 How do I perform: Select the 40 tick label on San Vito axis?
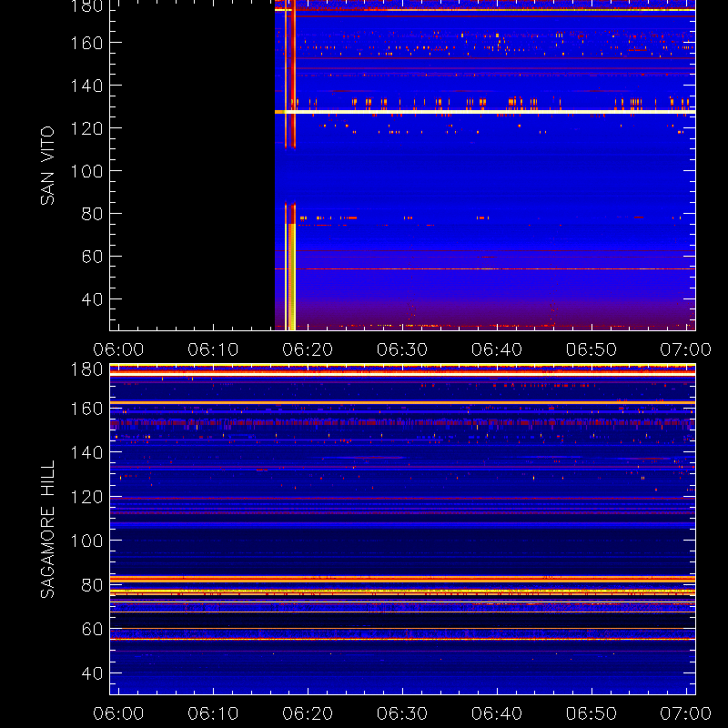92,299
